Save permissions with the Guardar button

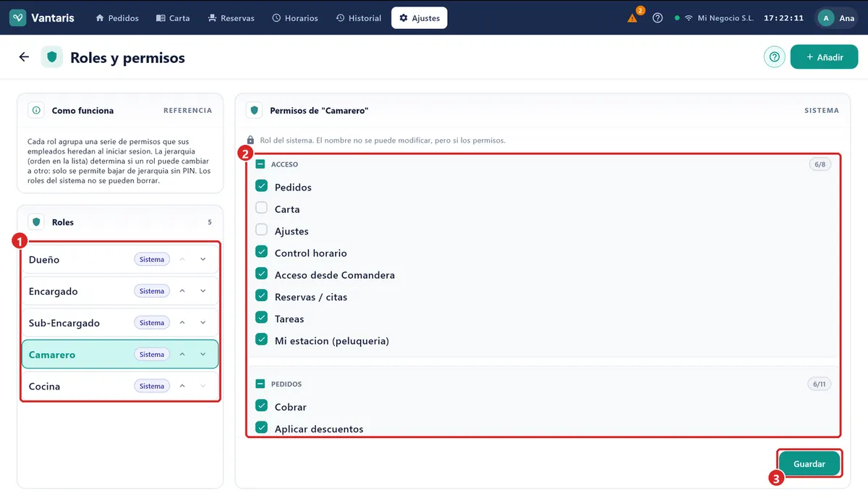809,463
